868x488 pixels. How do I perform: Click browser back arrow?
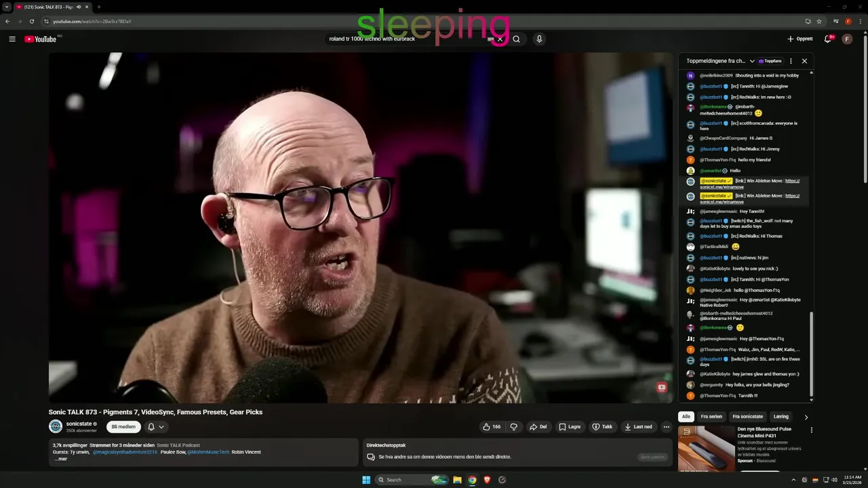tap(7, 21)
